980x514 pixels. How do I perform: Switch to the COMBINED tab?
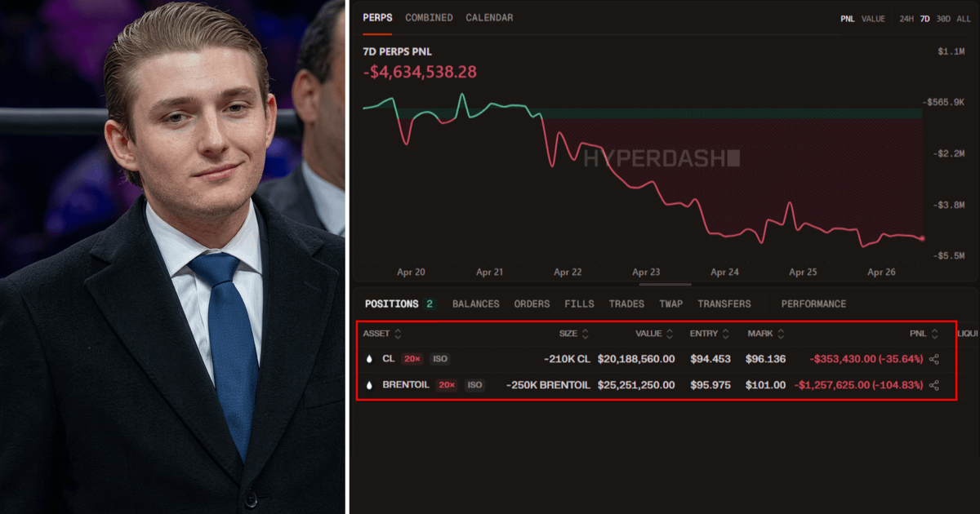coord(429,18)
